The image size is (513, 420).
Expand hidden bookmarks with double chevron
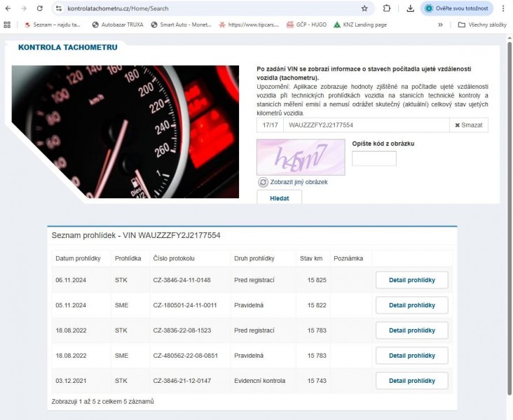click(x=440, y=24)
